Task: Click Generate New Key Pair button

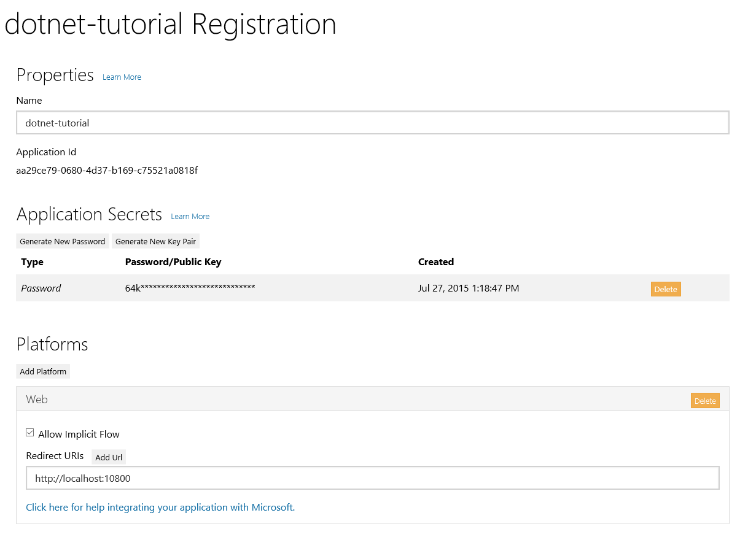Action: (x=156, y=241)
